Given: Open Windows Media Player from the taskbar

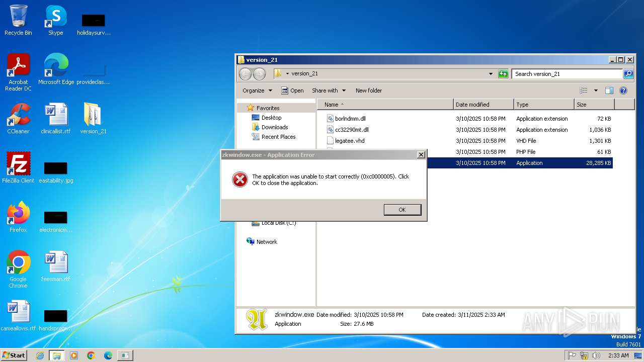Looking at the screenshot, I should pos(74,355).
